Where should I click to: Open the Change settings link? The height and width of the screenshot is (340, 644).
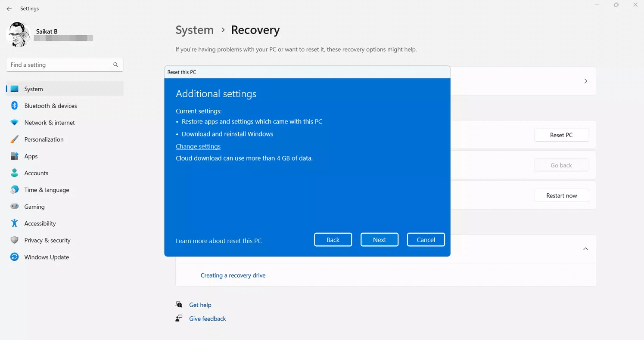198,146
